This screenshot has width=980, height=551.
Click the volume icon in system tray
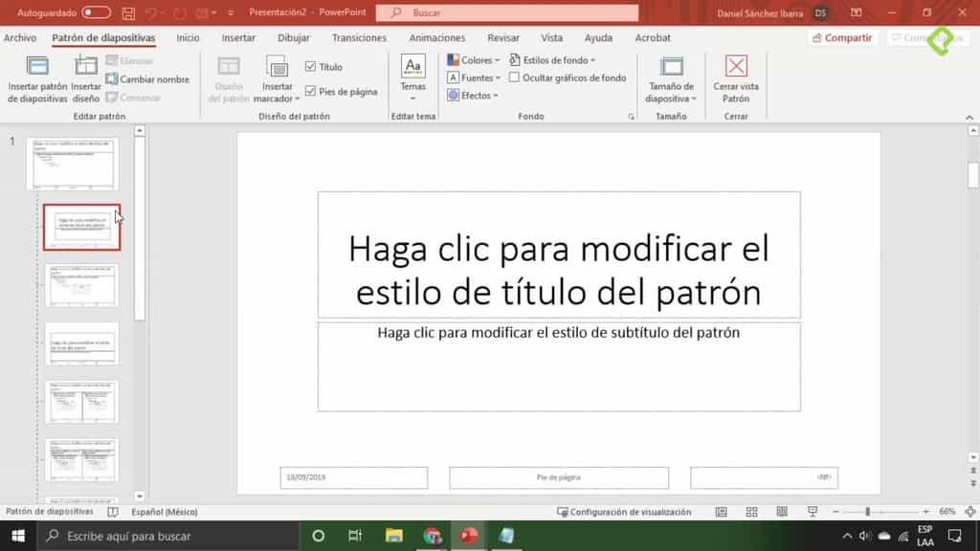pos(865,536)
